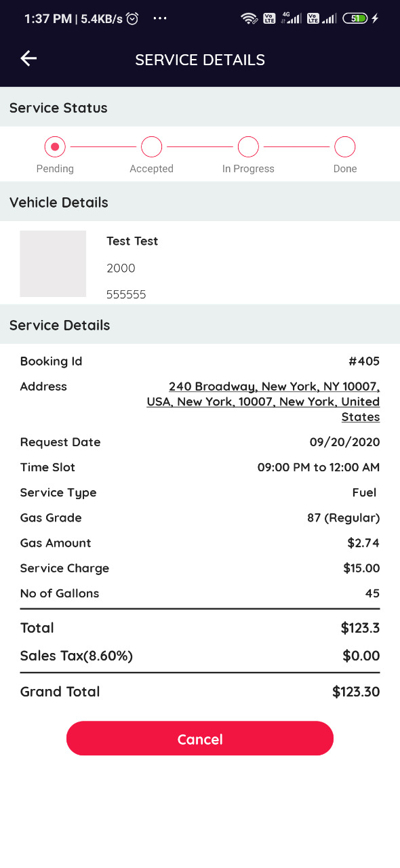
Task: Select the Done status circle
Action: (345, 146)
